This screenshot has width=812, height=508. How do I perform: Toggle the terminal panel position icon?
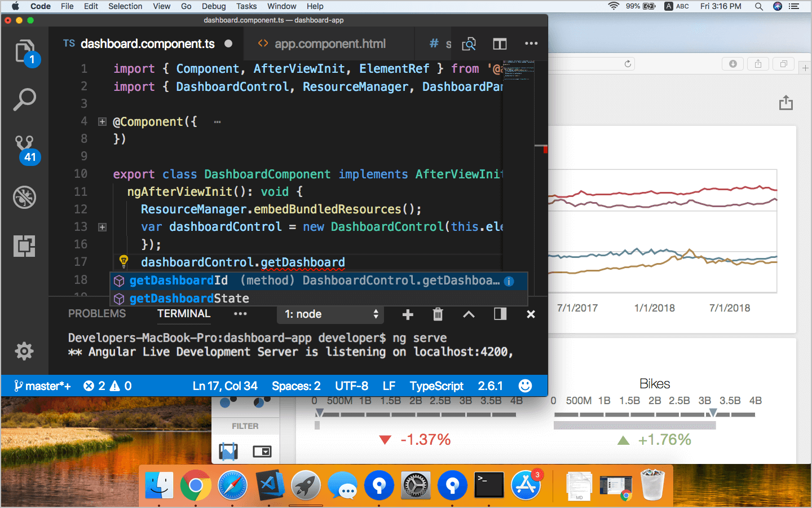coord(500,314)
